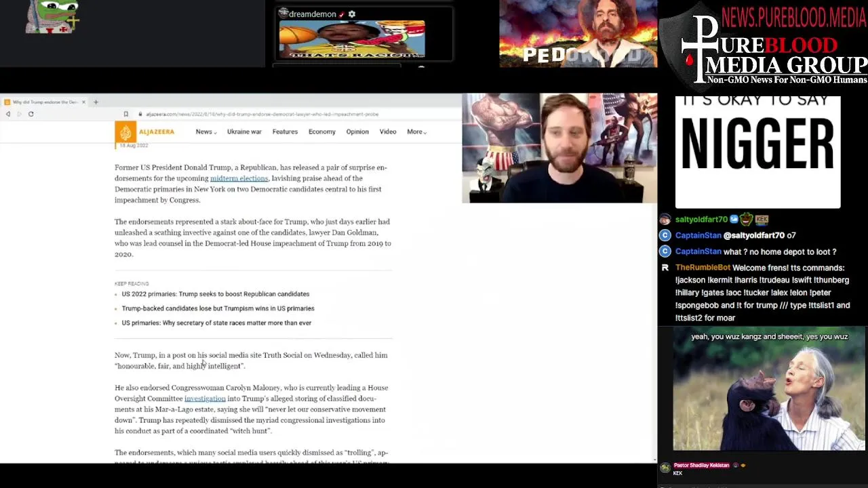Click the frog avatar in top corner
This screenshot has width=868, height=488.
pyautogui.click(x=52, y=17)
